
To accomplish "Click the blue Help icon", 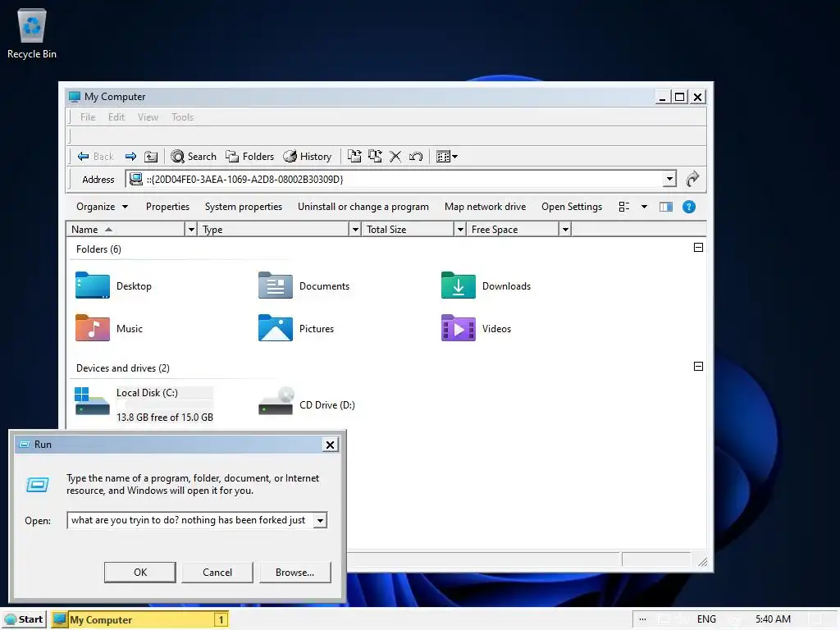I will (689, 207).
